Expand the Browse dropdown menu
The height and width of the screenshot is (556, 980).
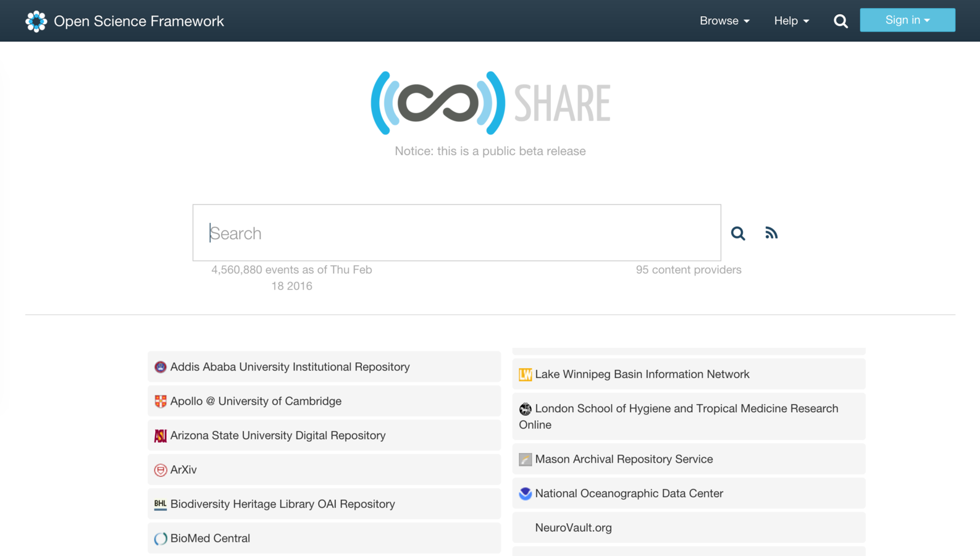pos(724,21)
